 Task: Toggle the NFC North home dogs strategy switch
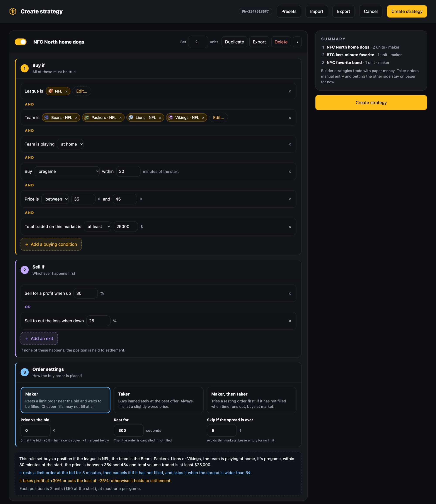[x=21, y=42]
